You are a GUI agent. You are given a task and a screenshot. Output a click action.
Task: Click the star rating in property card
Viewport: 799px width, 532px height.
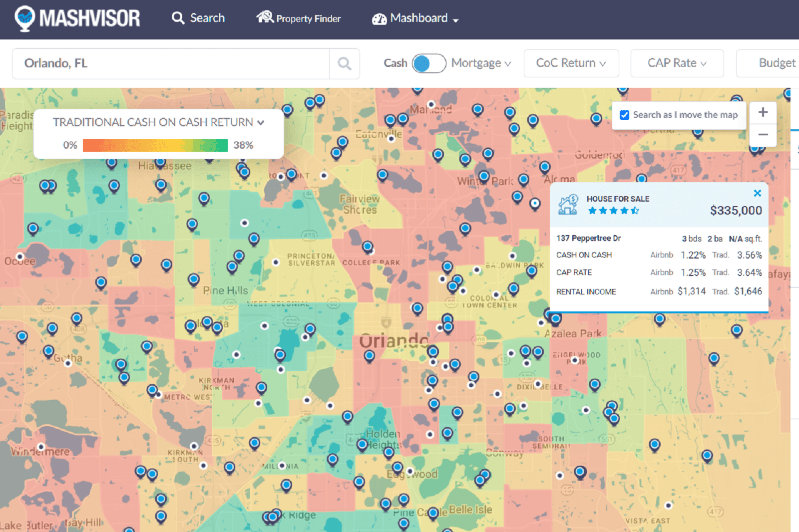click(613, 211)
